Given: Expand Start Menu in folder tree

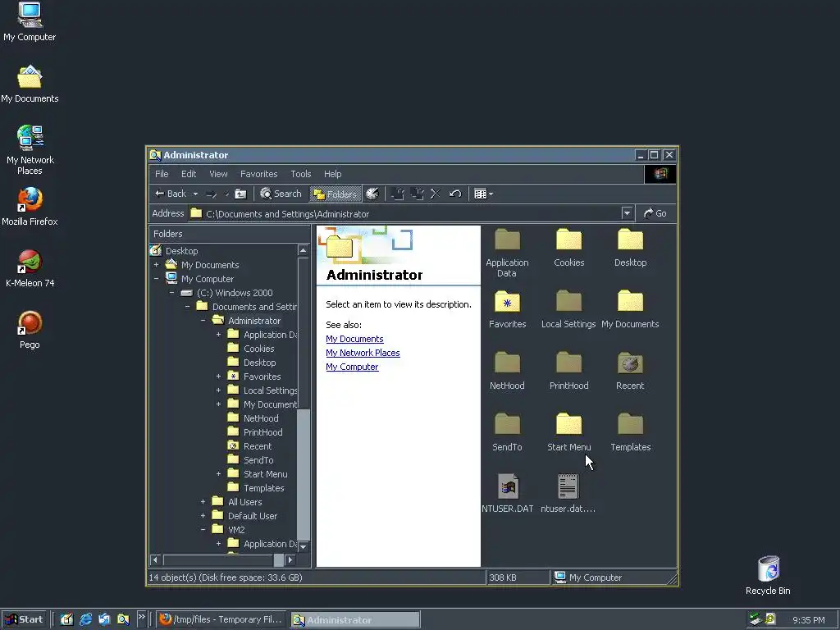Looking at the screenshot, I should point(218,474).
